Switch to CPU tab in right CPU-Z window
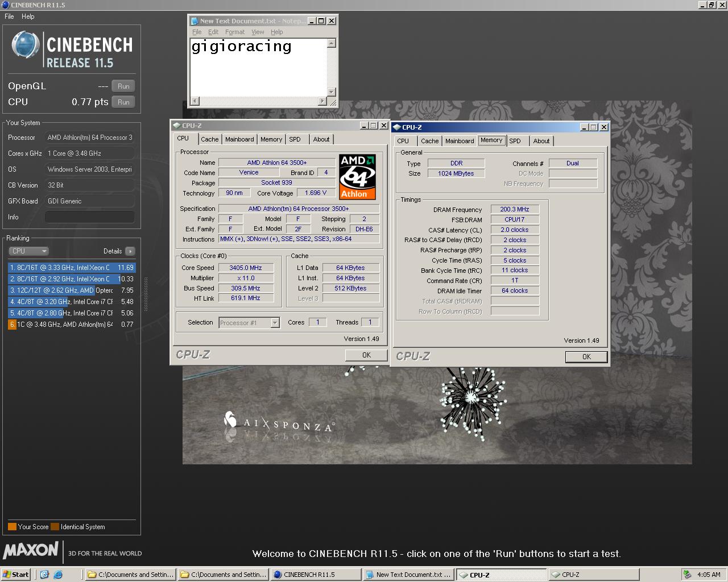Viewport: 728px width, 582px height. click(x=403, y=141)
